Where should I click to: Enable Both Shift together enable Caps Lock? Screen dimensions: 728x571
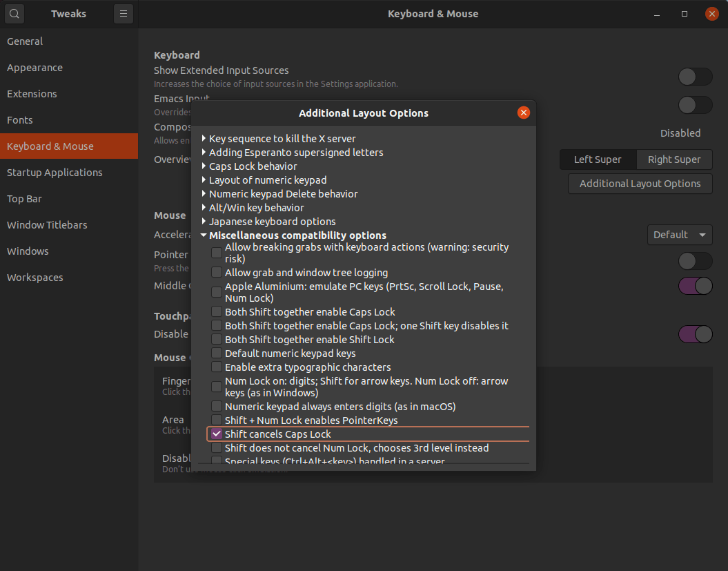(x=217, y=312)
